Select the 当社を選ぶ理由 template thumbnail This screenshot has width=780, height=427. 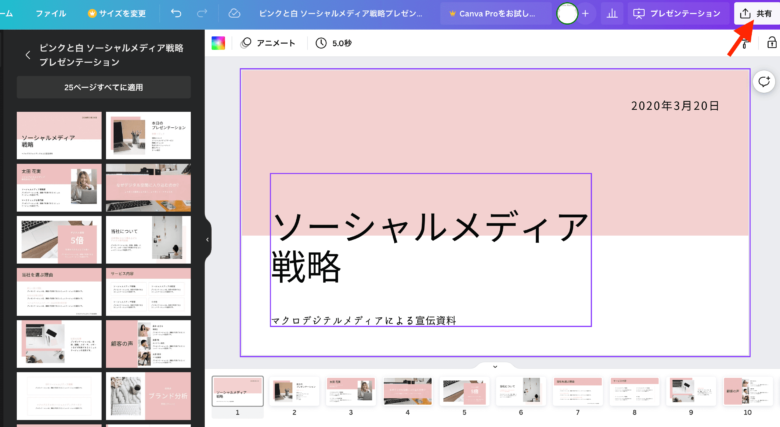tap(59, 292)
